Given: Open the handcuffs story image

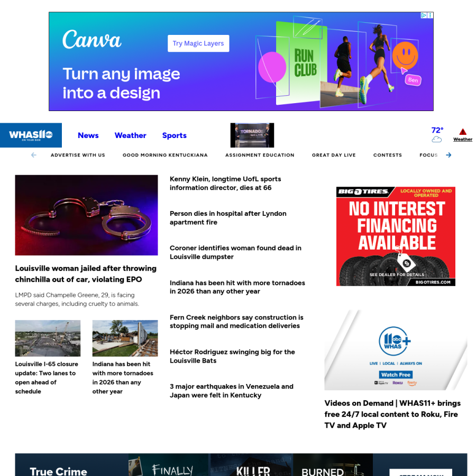Looking at the screenshot, I should (87, 215).
